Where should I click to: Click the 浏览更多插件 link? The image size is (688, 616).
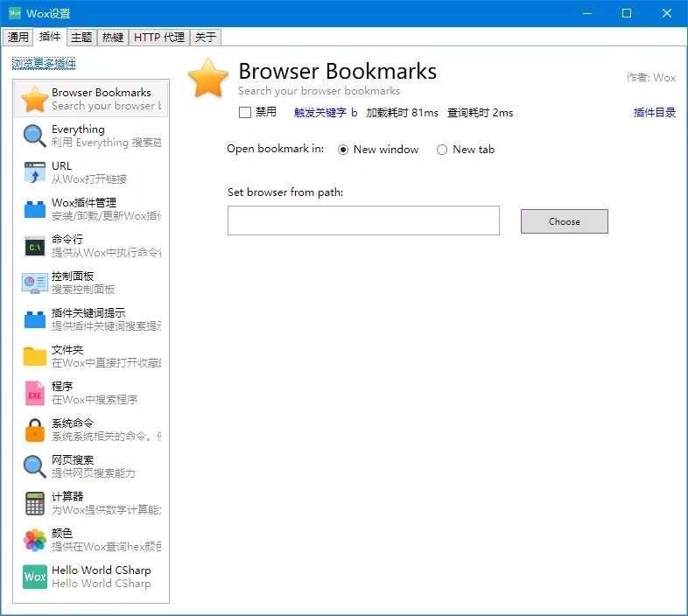[x=44, y=64]
